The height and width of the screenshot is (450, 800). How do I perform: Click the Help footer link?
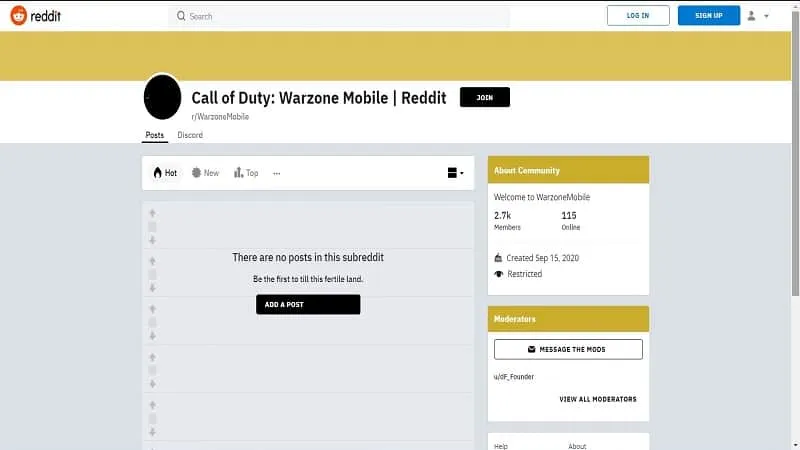(x=501, y=446)
